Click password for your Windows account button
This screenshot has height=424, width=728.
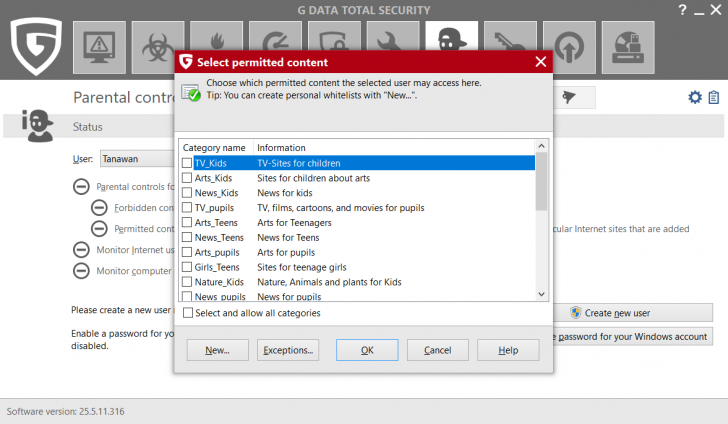[632, 337]
